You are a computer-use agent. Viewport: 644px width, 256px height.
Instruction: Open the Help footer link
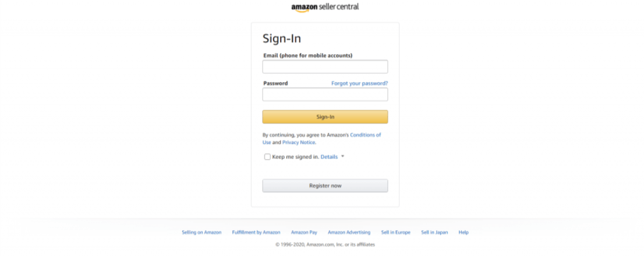coord(463,232)
